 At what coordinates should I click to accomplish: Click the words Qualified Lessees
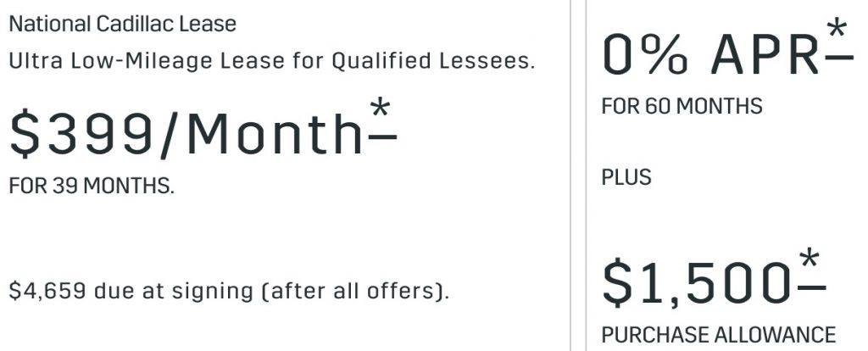pos(433,61)
